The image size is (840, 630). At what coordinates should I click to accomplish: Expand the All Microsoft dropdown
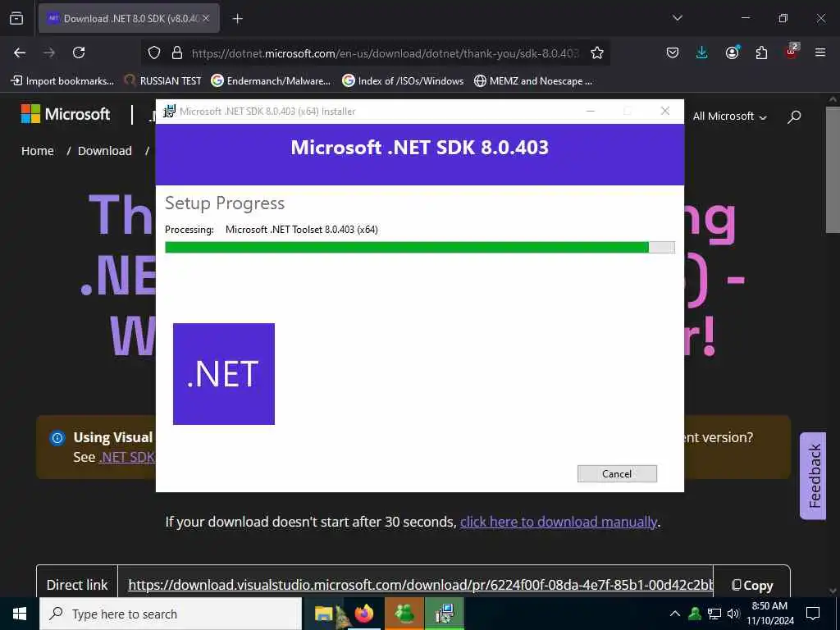pyautogui.click(x=729, y=116)
